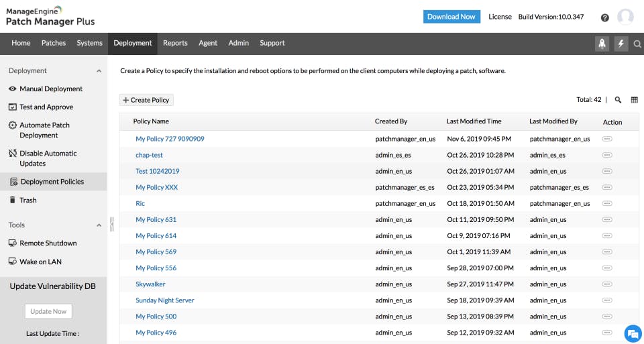Screen dimensions: 644x344
Task: Sort by Policy Name column header
Action: [151, 121]
